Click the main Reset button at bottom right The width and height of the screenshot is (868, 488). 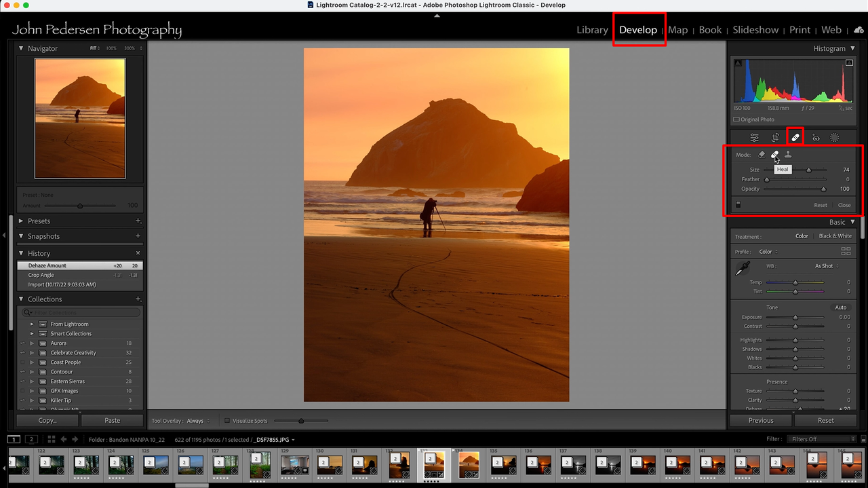[x=826, y=420]
